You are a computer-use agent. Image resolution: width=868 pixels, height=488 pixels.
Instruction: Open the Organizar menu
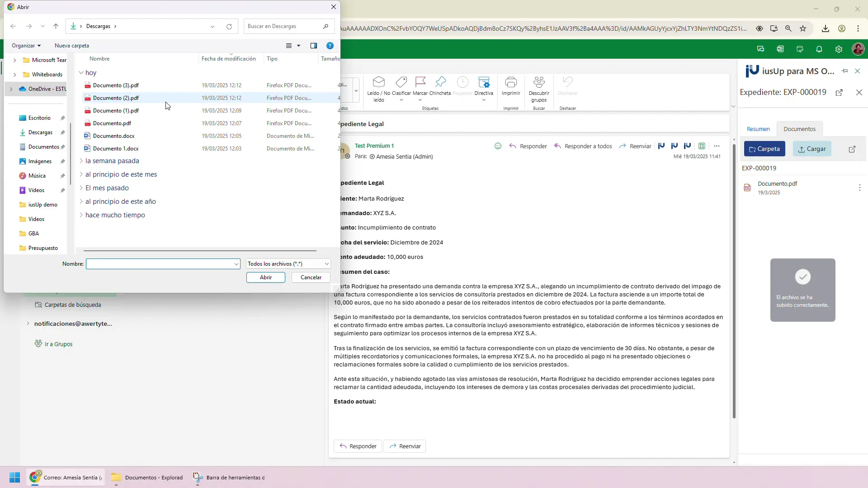(26, 46)
